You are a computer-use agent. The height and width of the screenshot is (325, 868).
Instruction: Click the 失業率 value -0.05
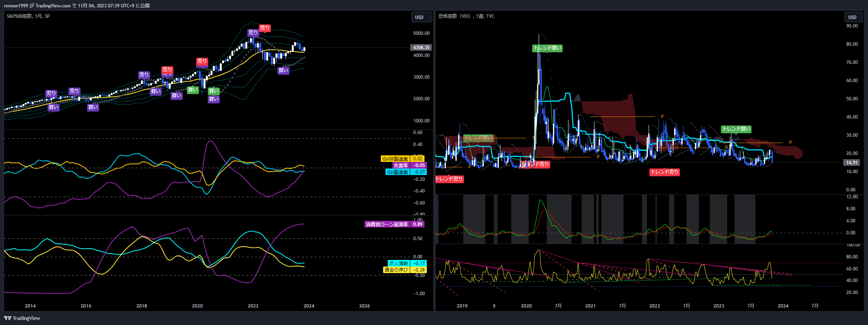click(418, 165)
